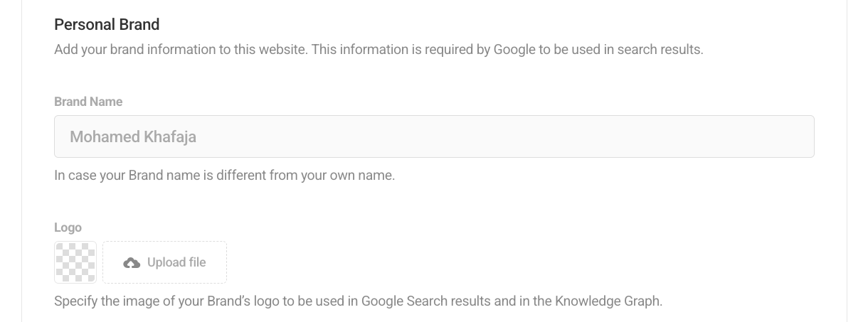This screenshot has height=322, width=868.
Task: Click the Logo field label
Action: click(68, 227)
